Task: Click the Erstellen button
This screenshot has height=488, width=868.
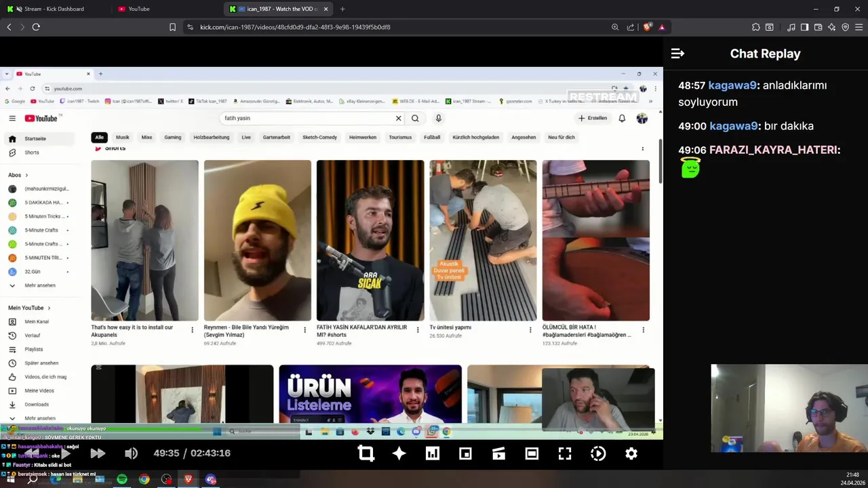Action: tap(593, 118)
